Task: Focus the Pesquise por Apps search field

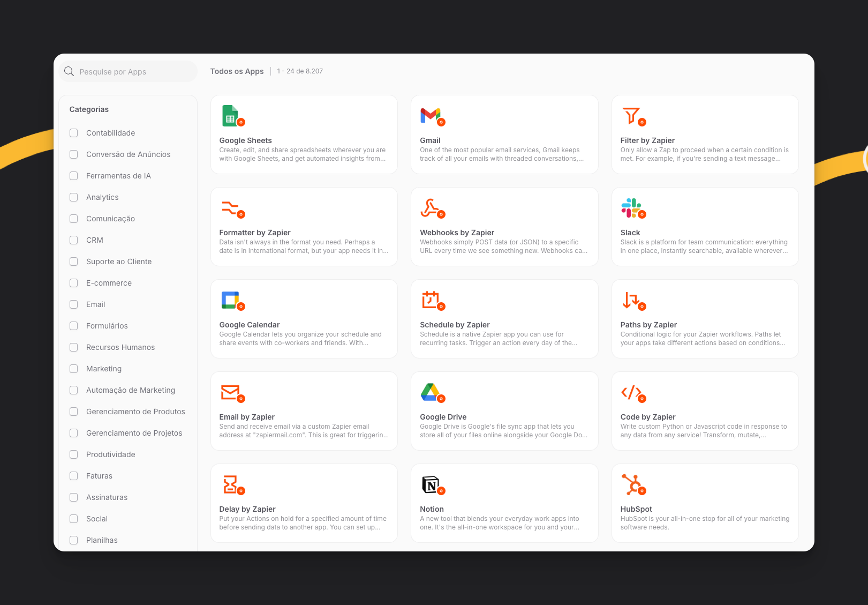Action: tap(128, 71)
